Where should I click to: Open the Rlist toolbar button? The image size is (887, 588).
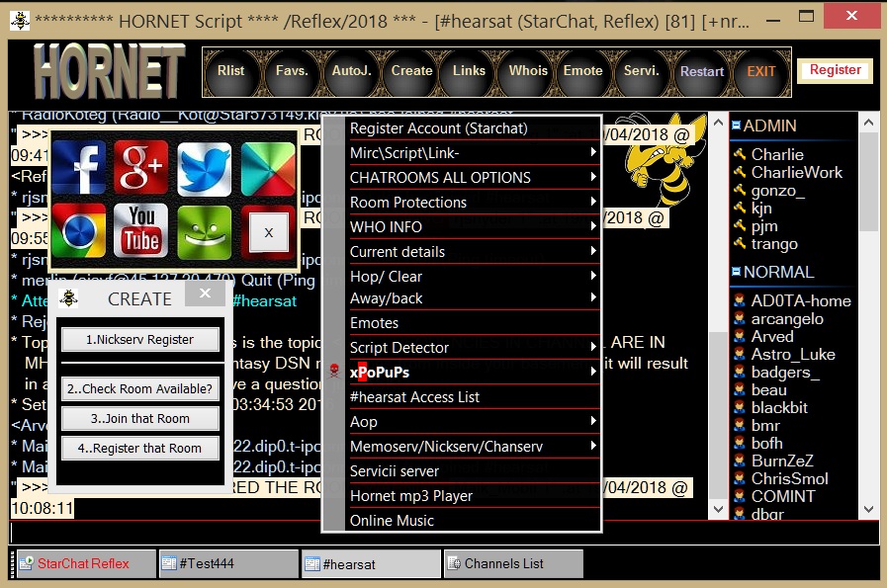click(230, 71)
